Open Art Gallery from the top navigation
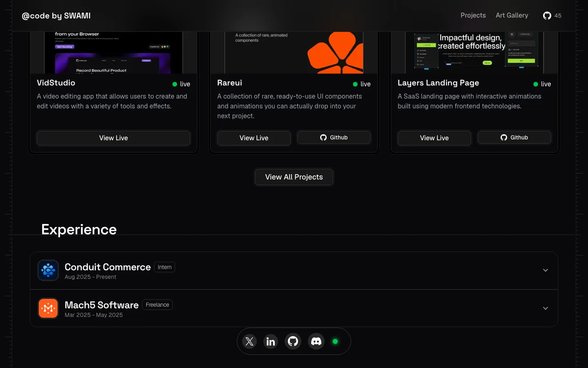Viewport: 588px width, 368px height. [512, 16]
